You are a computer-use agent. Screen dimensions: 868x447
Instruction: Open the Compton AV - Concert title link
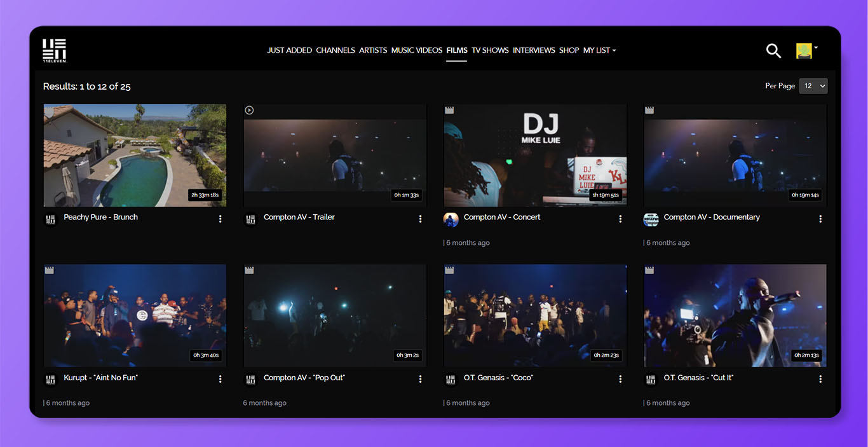(502, 217)
